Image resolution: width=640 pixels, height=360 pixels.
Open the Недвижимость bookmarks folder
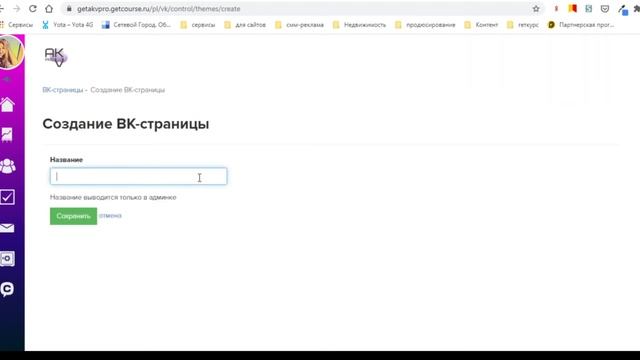[359, 25]
